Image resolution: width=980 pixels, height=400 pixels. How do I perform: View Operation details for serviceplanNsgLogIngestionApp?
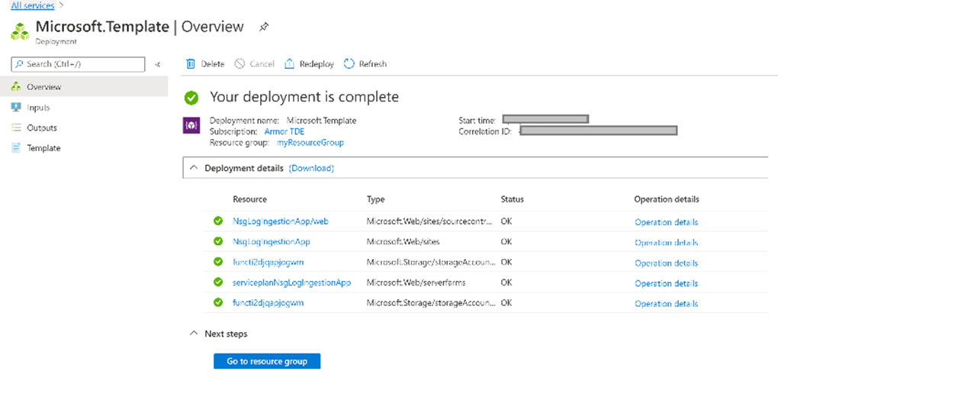(666, 283)
